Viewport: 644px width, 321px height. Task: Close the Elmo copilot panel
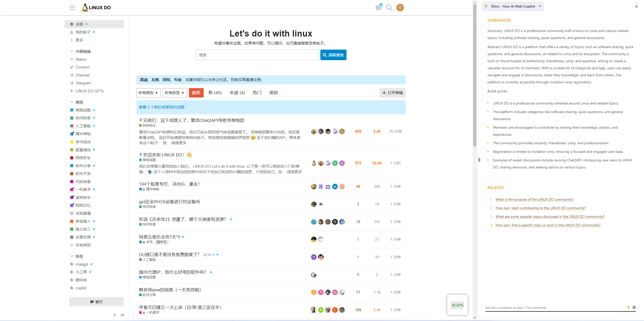coord(636,7)
